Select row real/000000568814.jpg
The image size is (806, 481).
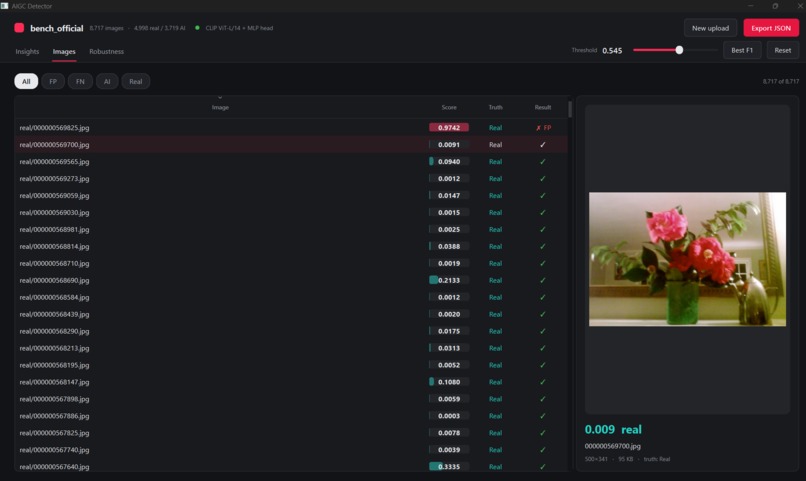291,246
